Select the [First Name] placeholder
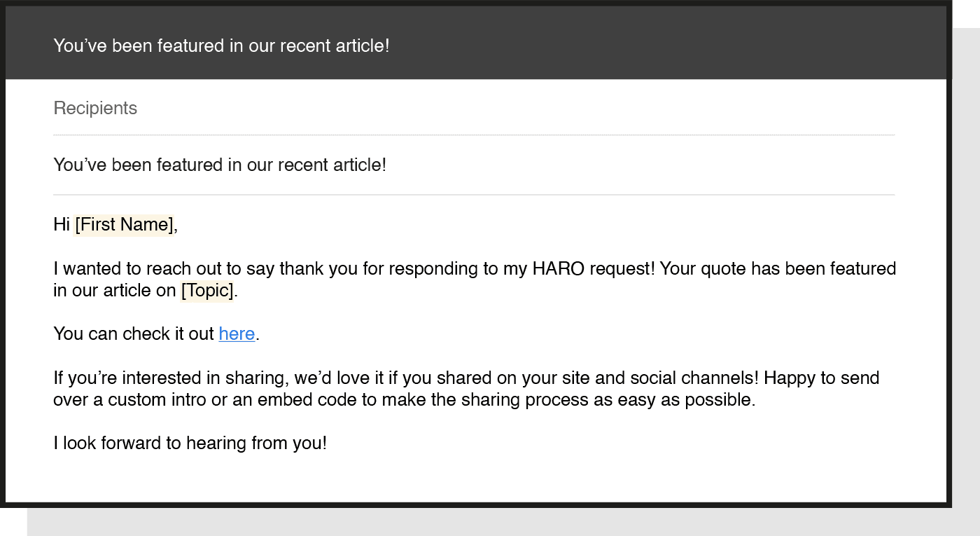 coord(124,225)
